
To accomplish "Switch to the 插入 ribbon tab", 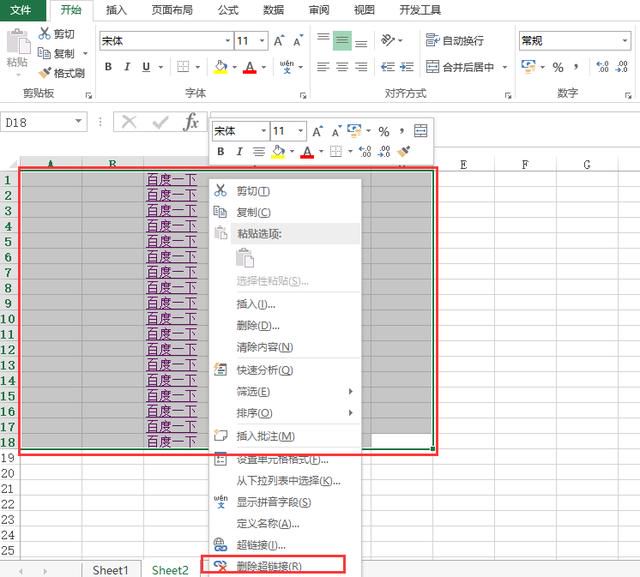I will (116, 10).
